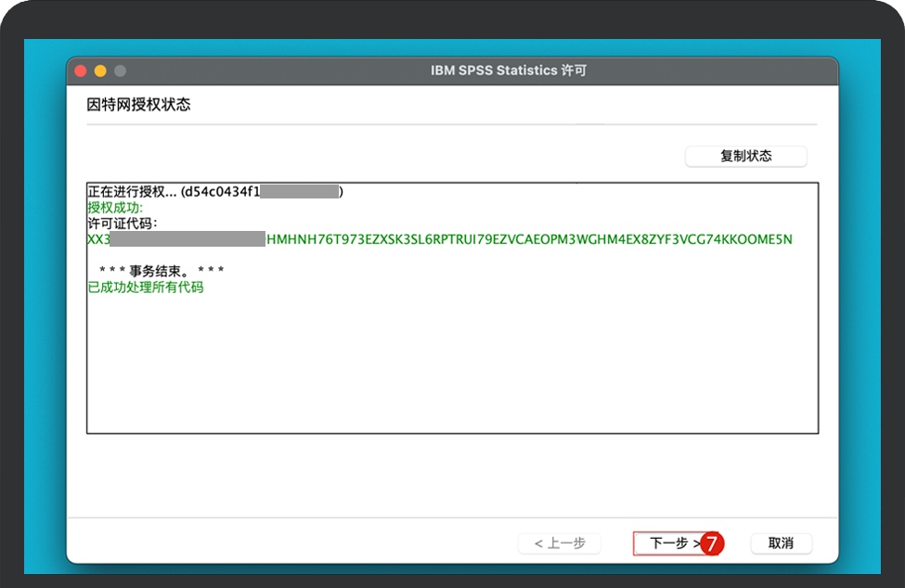
Task: Click the 事务结束 line
Action: (162, 271)
